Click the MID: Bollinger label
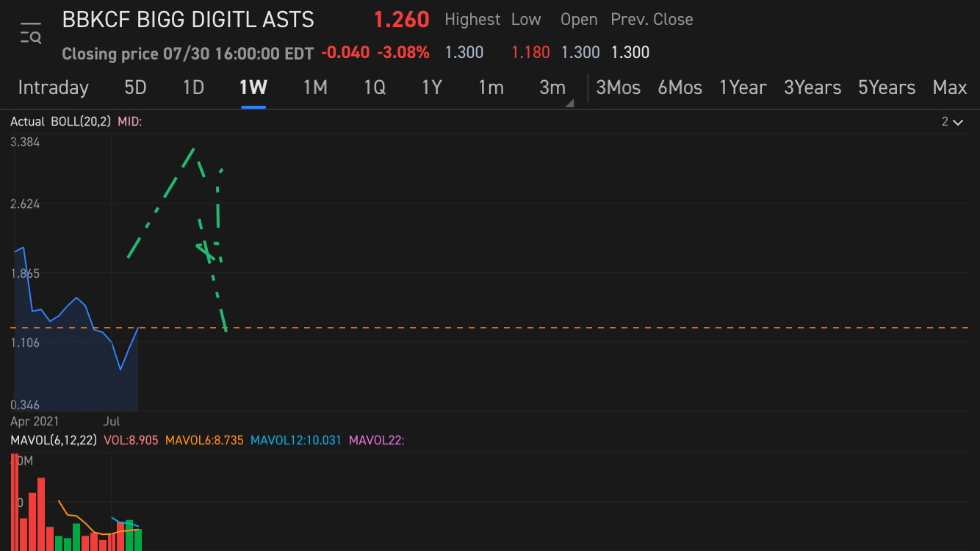980x551 pixels. 130,121
